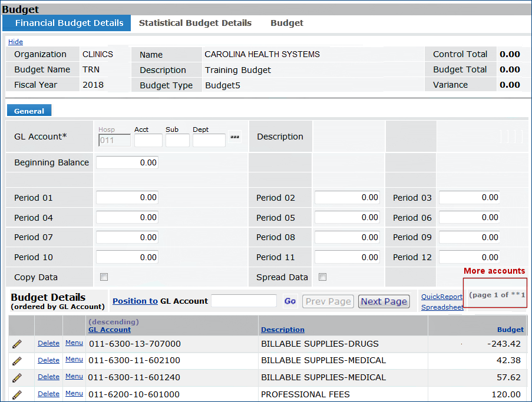The width and height of the screenshot is (532, 402).
Task: Open GL Account lookup ellipsis button
Action: tap(235, 137)
